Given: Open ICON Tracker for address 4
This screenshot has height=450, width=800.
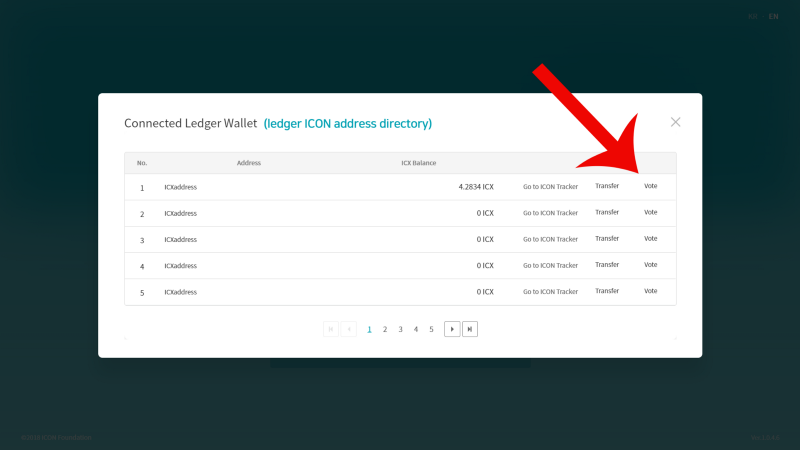Looking at the screenshot, I should coord(550,265).
